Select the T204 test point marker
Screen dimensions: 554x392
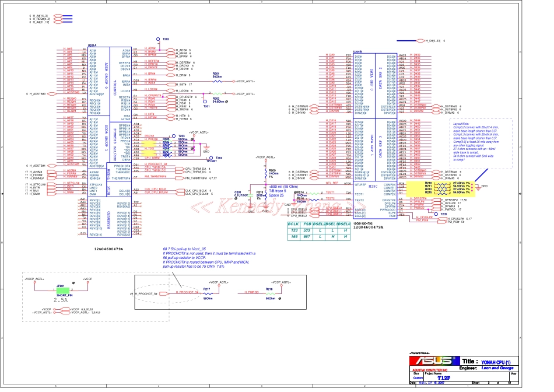point(212,158)
